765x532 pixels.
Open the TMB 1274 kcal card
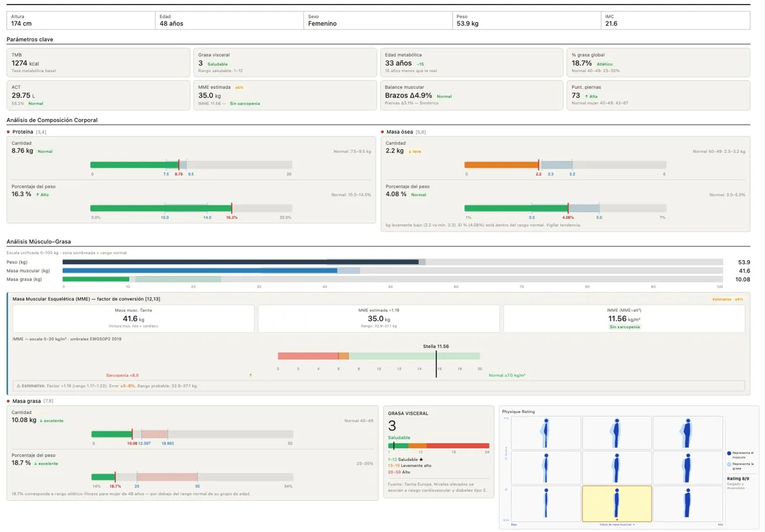[98, 62]
